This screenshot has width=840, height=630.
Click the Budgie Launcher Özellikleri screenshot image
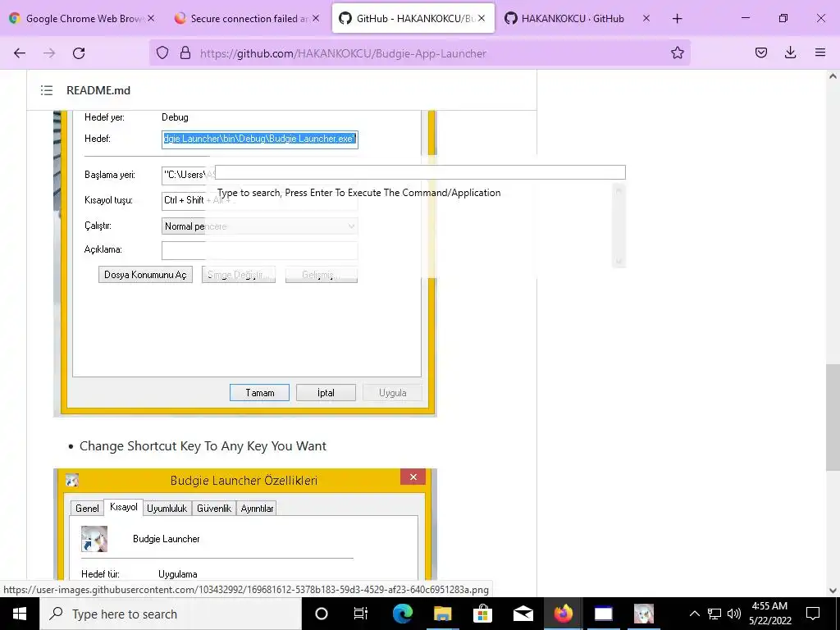(245, 523)
